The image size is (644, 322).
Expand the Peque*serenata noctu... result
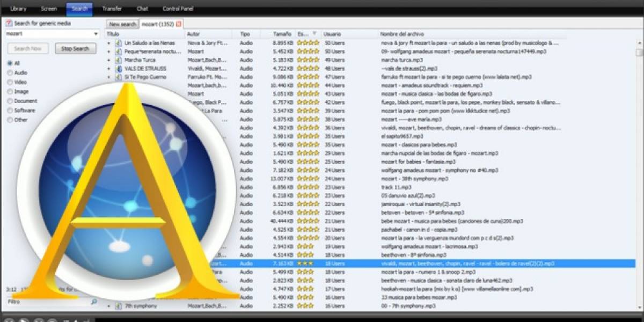click(x=109, y=52)
